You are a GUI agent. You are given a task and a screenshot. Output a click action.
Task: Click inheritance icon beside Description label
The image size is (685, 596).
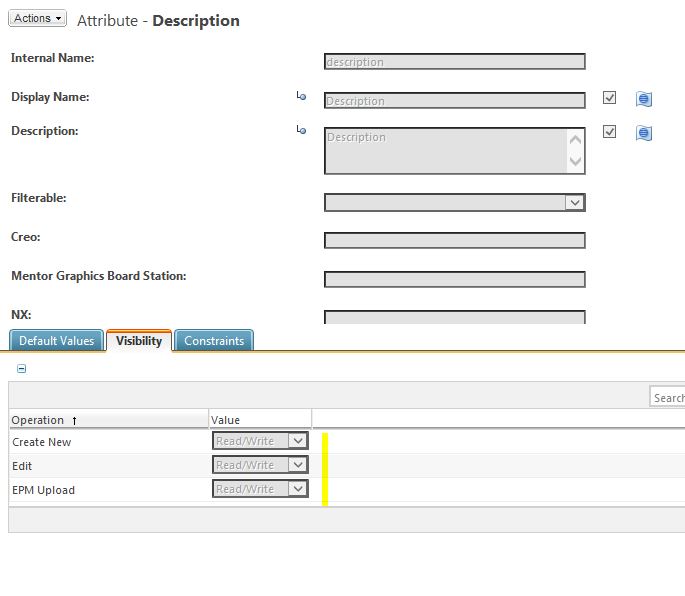tap(301, 130)
